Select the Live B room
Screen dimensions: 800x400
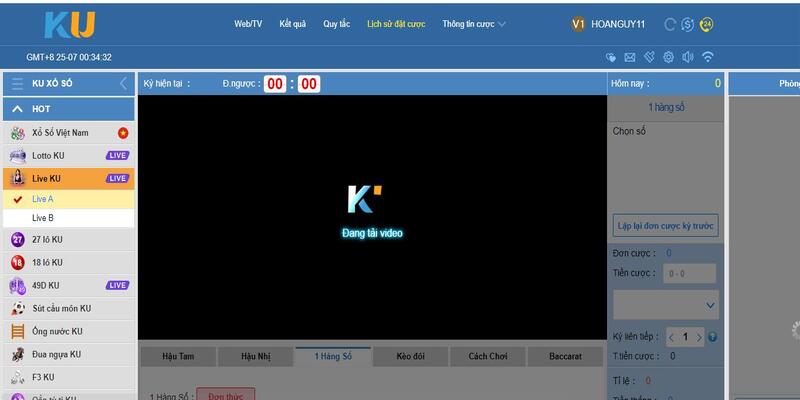[69, 218]
